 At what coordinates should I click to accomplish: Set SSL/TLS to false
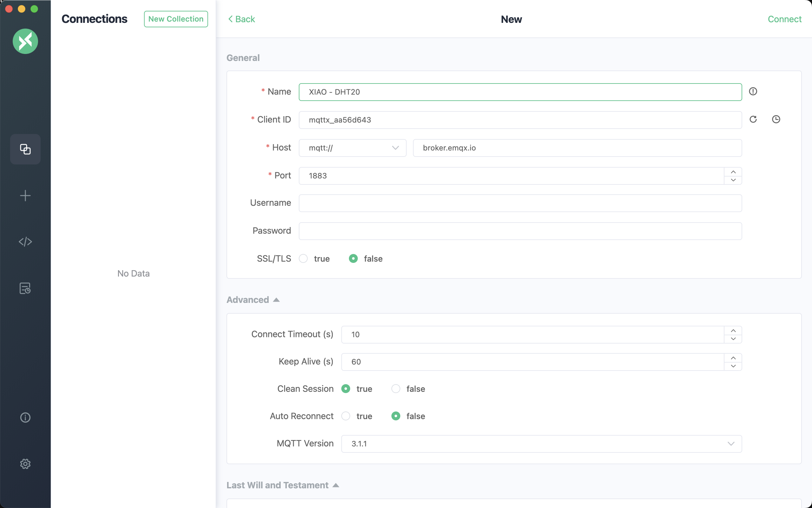click(353, 258)
